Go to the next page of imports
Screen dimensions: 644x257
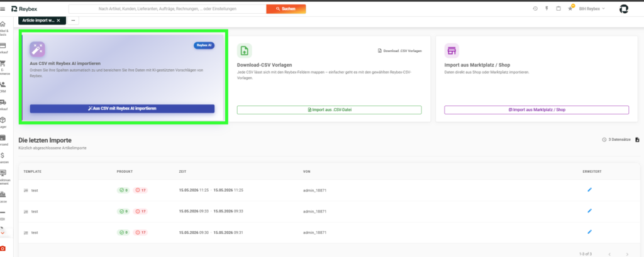click(627, 254)
